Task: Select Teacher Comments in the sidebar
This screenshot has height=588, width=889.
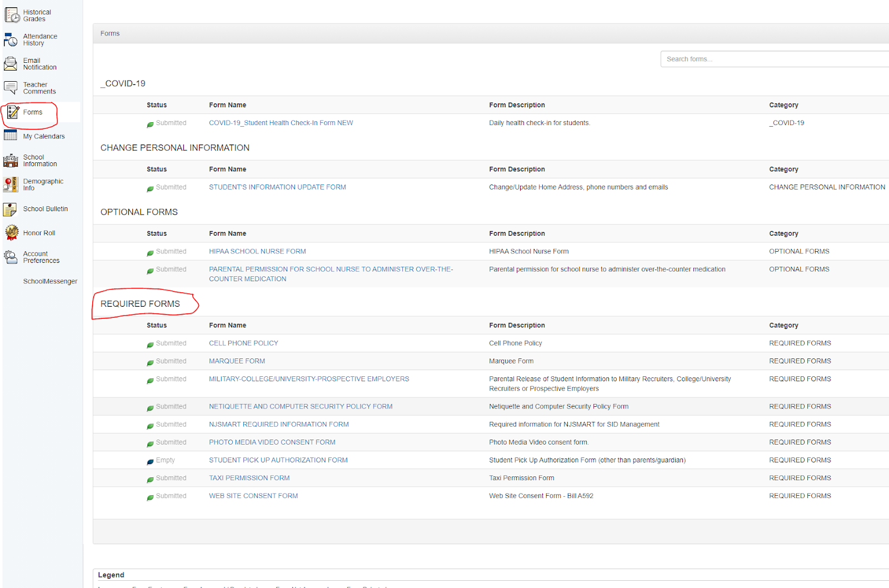Action: [x=39, y=88]
